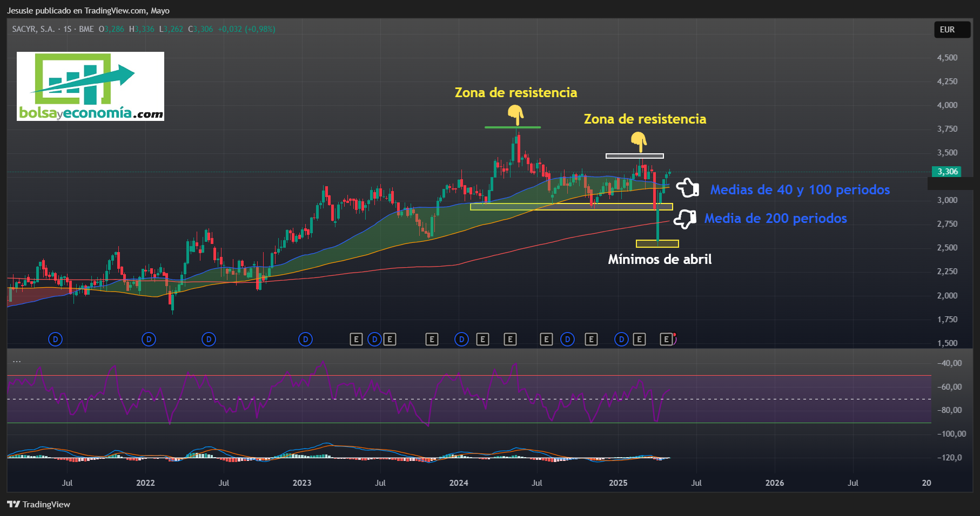The width and height of the screenshot is (980, 516).
Task: Click the TradingView wordmark text
Action: click(x=46, y=504)
